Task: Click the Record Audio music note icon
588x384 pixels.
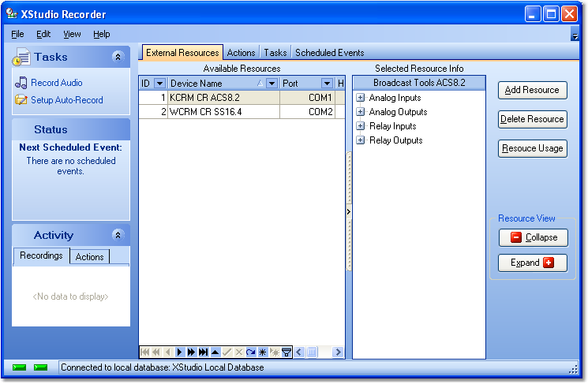Action: (21, 83)
